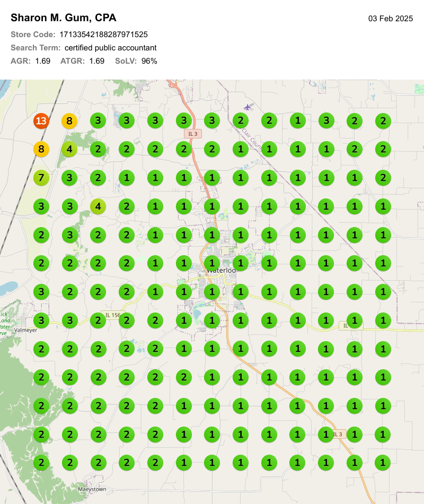Image resolution: width=424 pixels, height=504 pixels.
Task: Click the 4 marker right of lower yellow 8
Action: [x=69, y=150]
